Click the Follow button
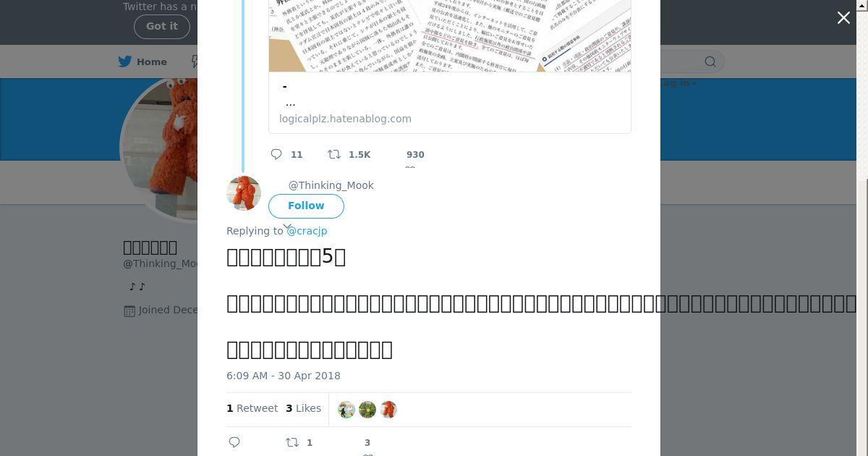The image size is (868, 456). point(306,206)
